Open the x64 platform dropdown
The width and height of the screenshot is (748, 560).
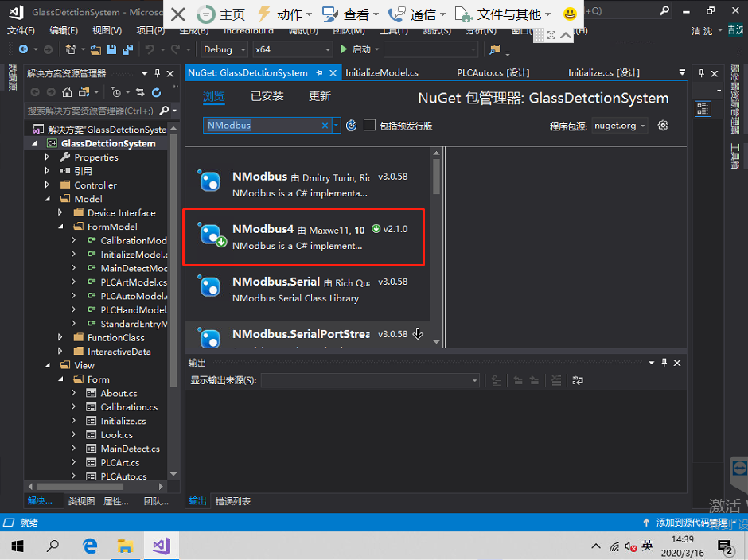point(292,49)
